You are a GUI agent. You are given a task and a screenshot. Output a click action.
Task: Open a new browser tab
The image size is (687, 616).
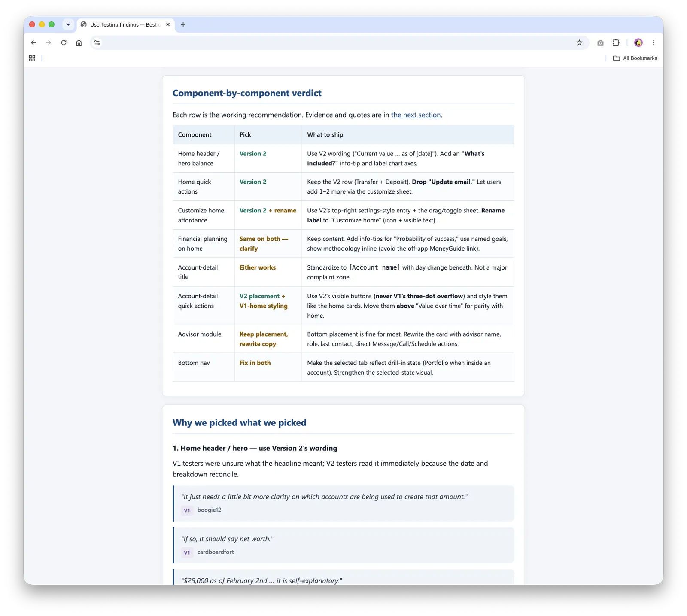coord(183,24)
